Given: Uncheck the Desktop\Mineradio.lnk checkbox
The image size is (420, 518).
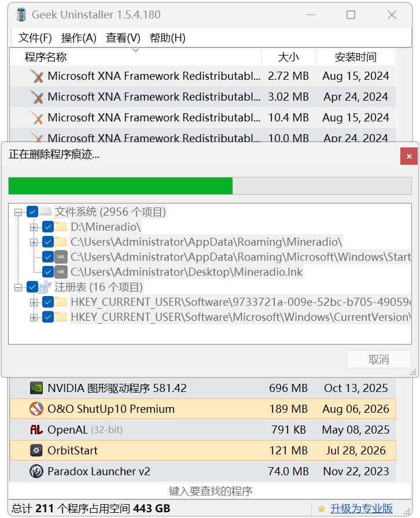Looking at the screenshot, I should tap(48, 272).
